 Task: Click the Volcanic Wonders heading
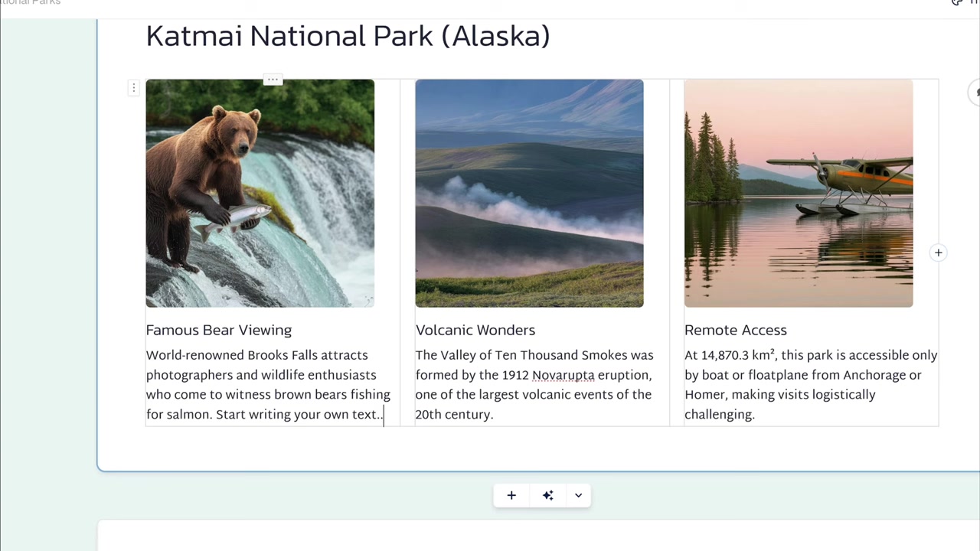475,330
